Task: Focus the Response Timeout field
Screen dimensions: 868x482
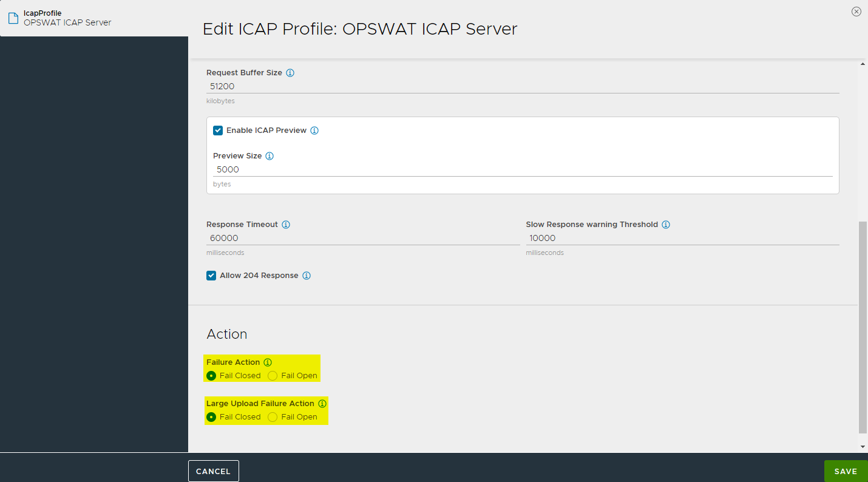Action: tap(363, 238)
